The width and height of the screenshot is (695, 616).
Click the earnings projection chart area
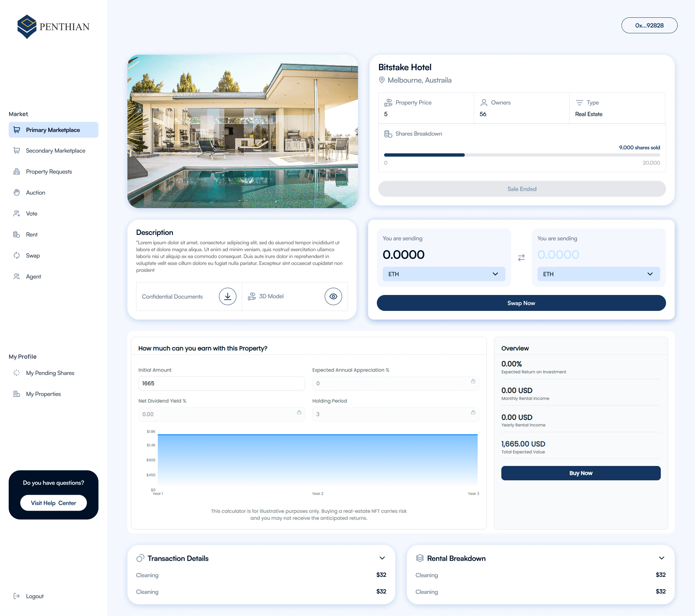[317, 460]
